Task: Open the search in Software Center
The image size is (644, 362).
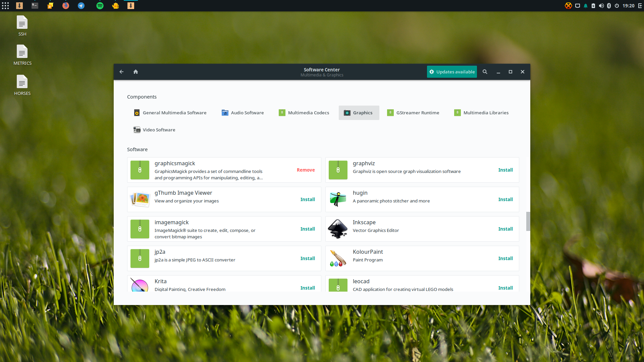Action: [485, 72]
